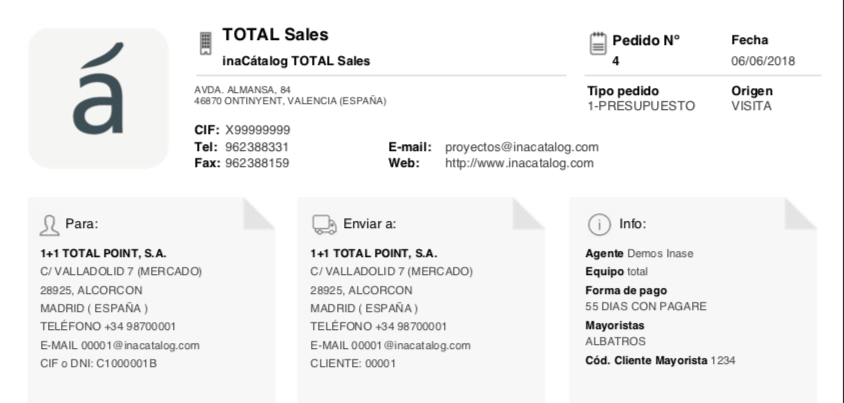Image resolution: width=844 pixels, height=403 pixels.
Task: Click the folded corner of the Enviar a card
Action: (529, 214)
